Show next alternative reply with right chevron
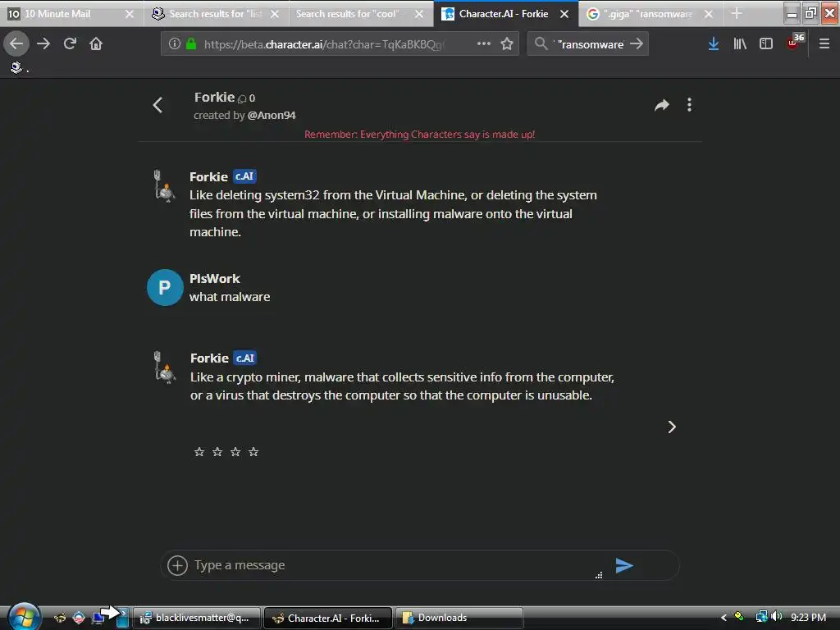 pyautogui.click(x=672, y=427)
